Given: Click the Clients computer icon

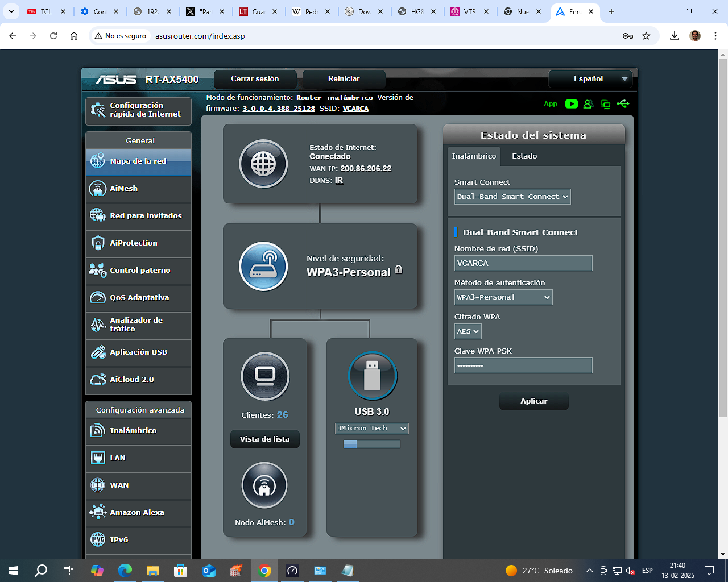Looking at the screenshot, I should tap(265, 376).
